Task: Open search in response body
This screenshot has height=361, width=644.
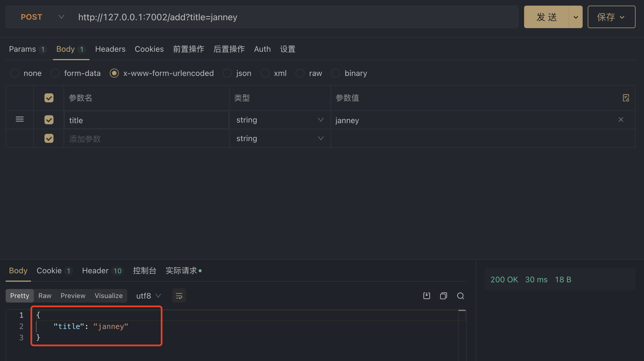Action: [460, 296]
